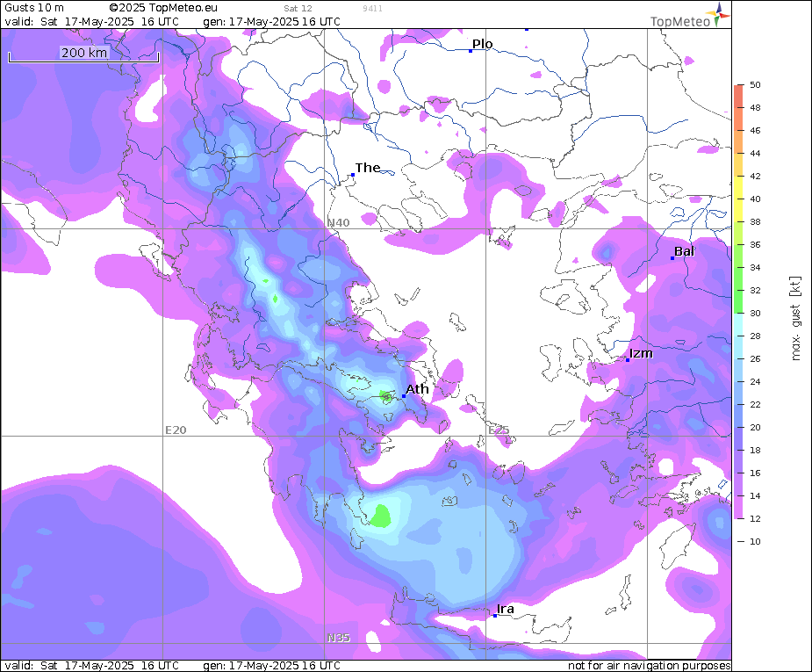Click the Plovdiv blue station marker
Viewport: 812px width, 672px height.
[x=471, y=51]
